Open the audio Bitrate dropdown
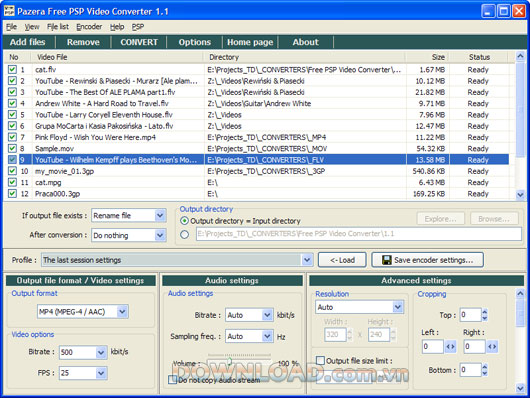This screenshot has height=398, width=530. (x=267, y=315)
